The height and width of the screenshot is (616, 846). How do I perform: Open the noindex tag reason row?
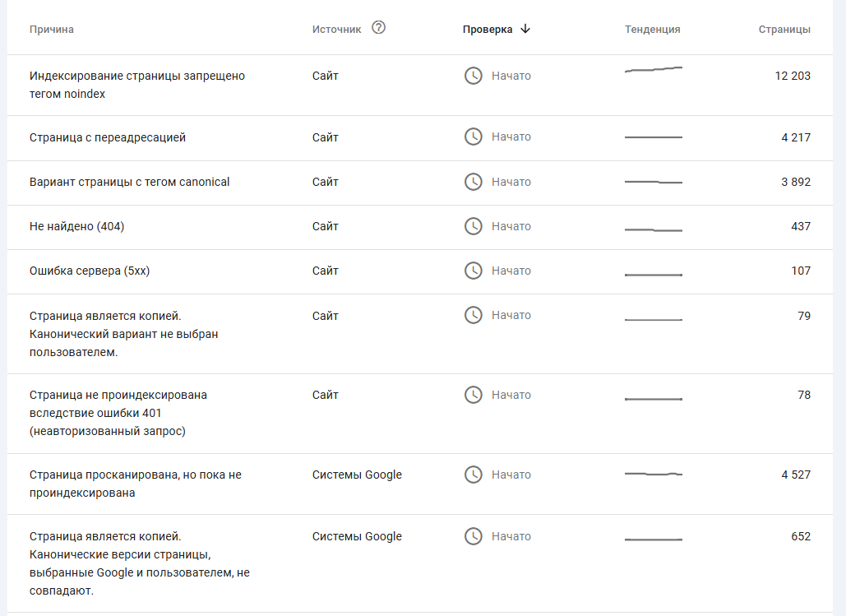136,85
